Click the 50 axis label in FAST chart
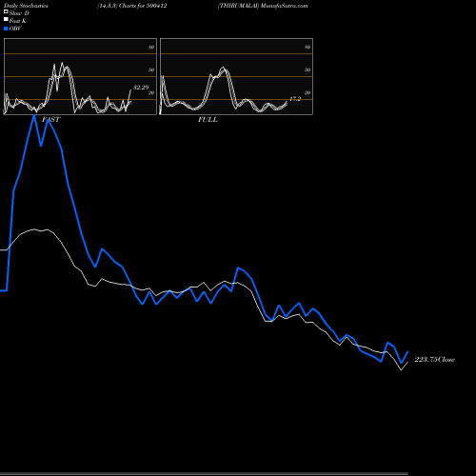Image resolution: width=476 pixels, height=476 pixels. click(x=151, y=69)
